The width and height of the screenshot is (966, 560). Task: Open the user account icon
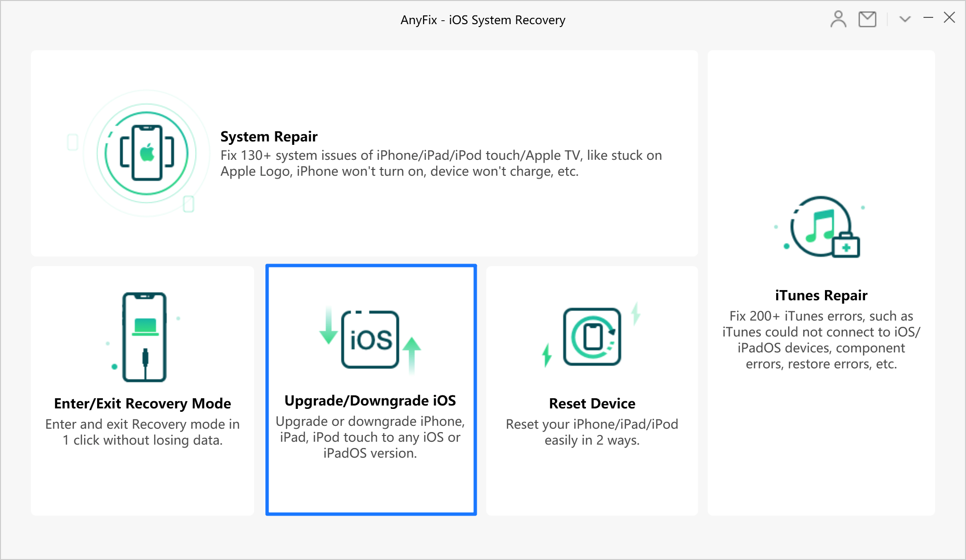tap(838, 19)
